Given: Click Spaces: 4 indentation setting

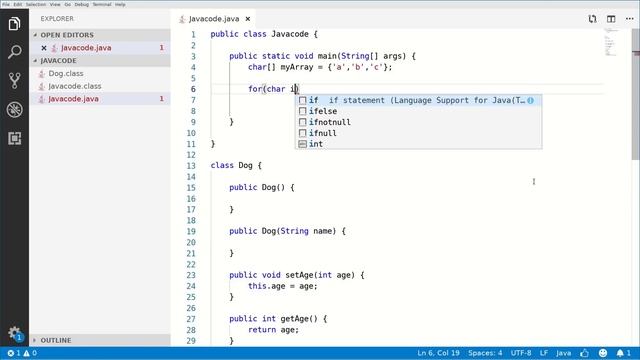Looking at the screenshot, I should click(x=485, y=353).
